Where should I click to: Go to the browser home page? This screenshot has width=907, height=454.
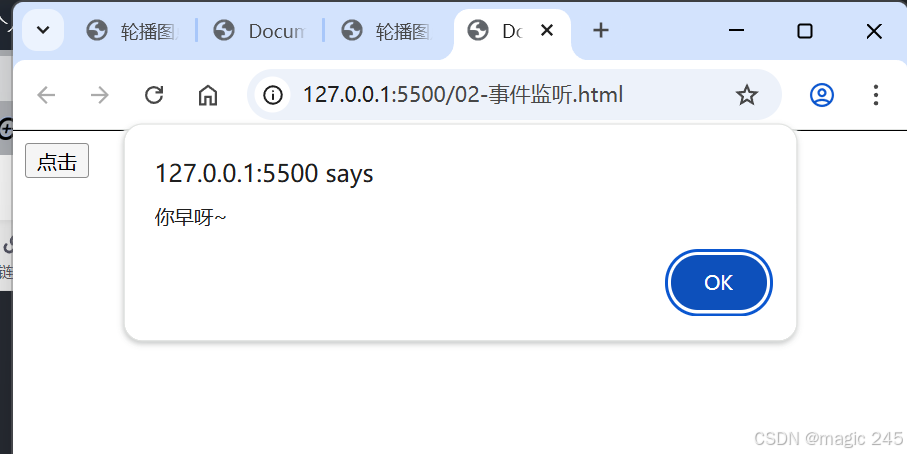(x=208, y=95)
